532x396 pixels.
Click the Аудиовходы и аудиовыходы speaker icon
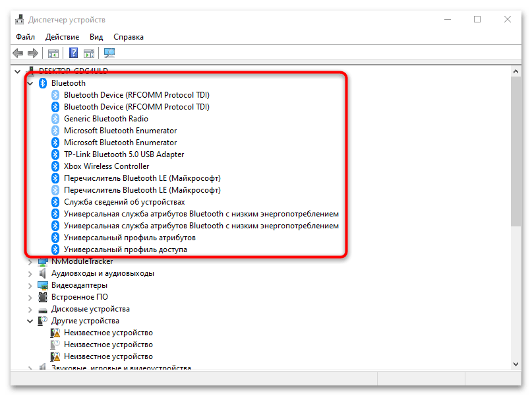pos(42,273)
